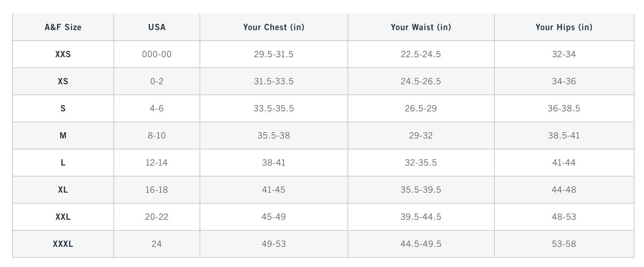Screen dimensions: 644x267
Task: Click chest measurement 31.5-33.5
Action: 274,81
